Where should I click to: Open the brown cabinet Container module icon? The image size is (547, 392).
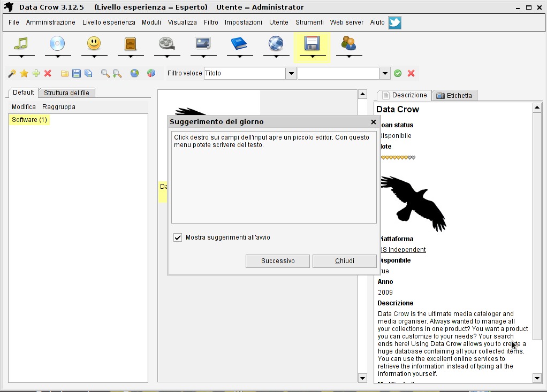pos(130,44)
